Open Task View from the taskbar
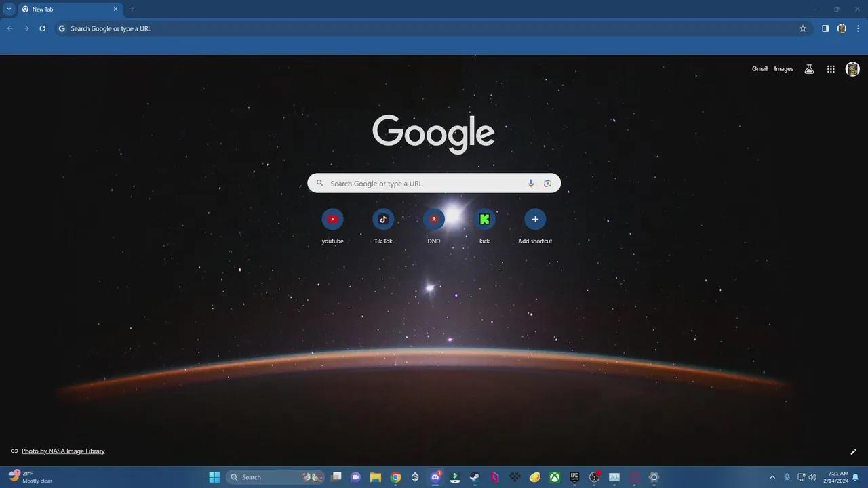Screen dimensions: 868x488 [336, 477]
